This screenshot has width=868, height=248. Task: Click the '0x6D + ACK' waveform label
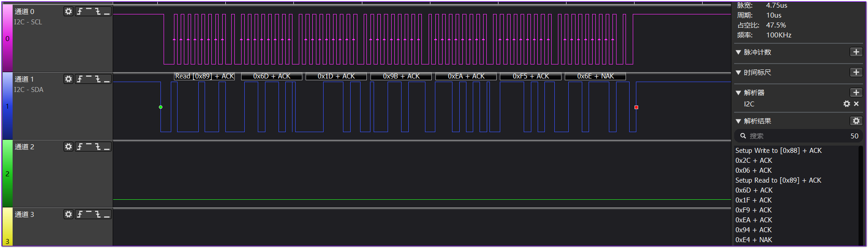pyautogui.click(x=272, y=76)
